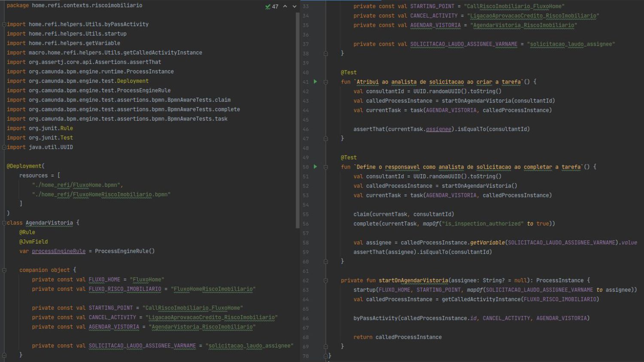Click the processEngineRule variable name
Viewport: 644px width, 362px height.
point(58,251)
